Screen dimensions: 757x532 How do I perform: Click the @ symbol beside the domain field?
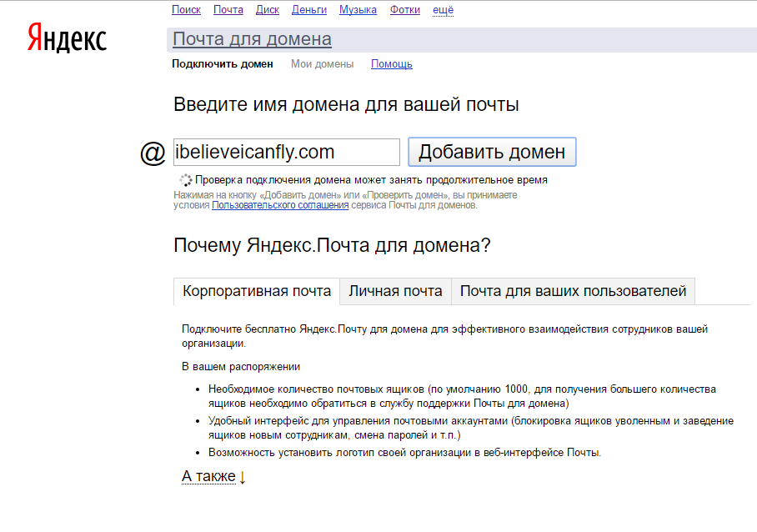point(153,153)
